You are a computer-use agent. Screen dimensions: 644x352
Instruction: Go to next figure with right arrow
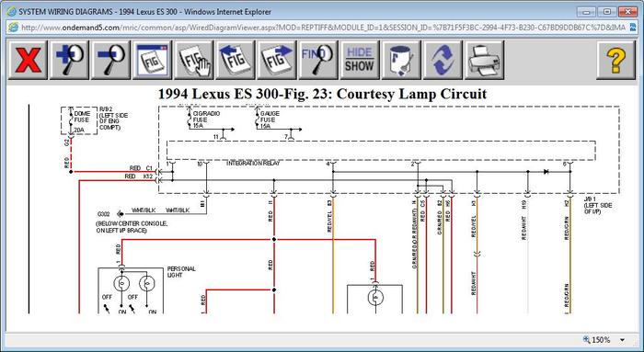coord(277,60)
